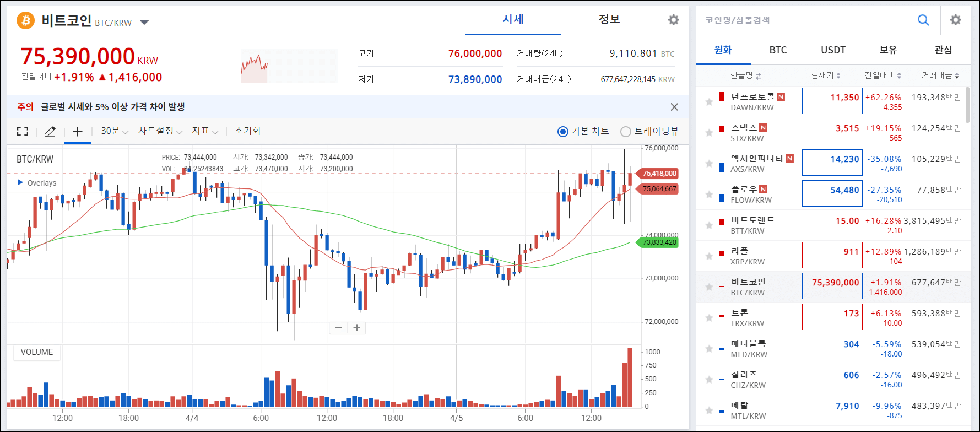The image size is (980, 432).
Task: Click the Bitcoin logo icon
Action: 25,20
